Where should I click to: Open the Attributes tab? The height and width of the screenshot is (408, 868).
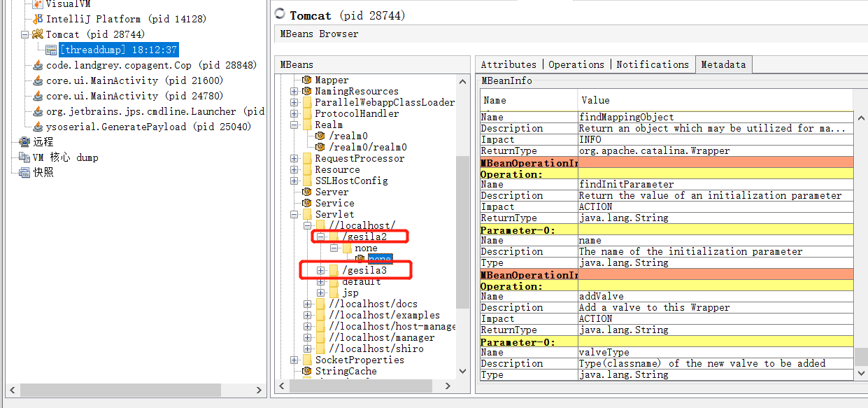click(508, 64)
